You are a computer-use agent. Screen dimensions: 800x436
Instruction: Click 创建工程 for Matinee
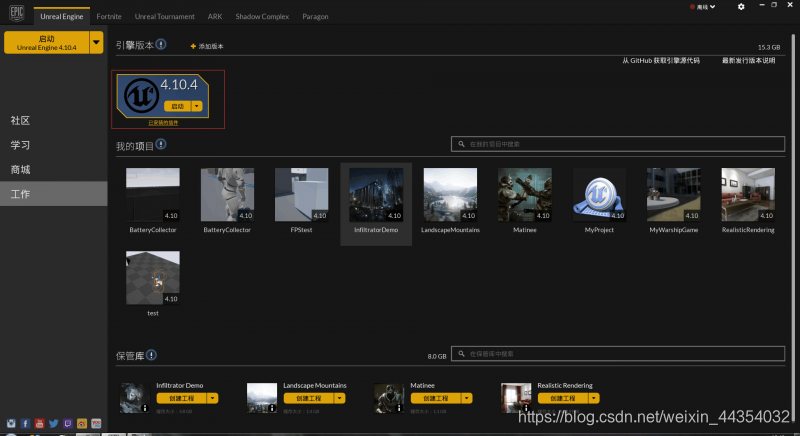pos(436,398)
